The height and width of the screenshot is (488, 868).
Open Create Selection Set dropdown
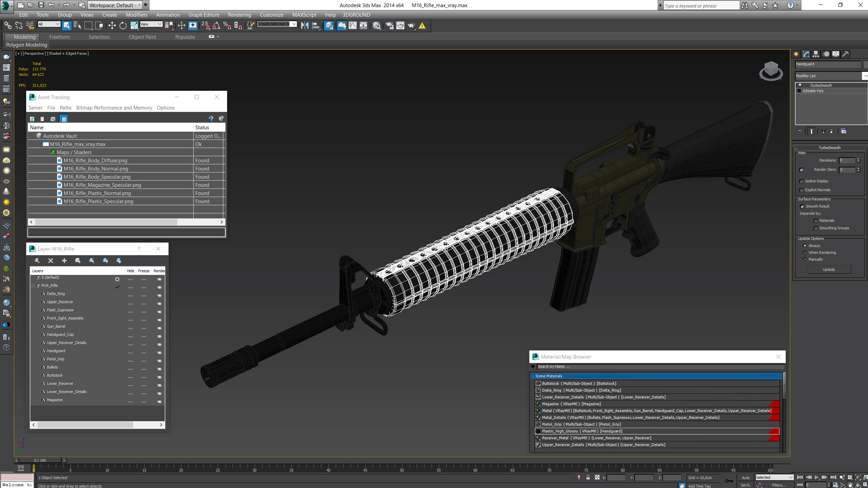(x=277, y=24)
